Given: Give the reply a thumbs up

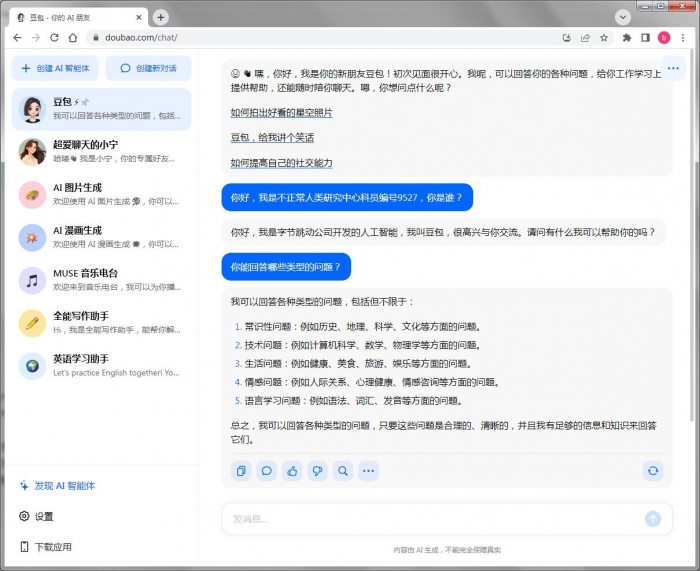Looking at the screenshot, I should pyautogui.click(x=292, y=471).
